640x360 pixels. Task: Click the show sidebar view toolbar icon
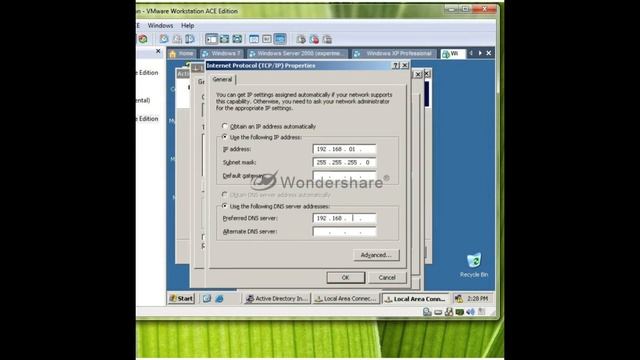[x=211, y=39]
